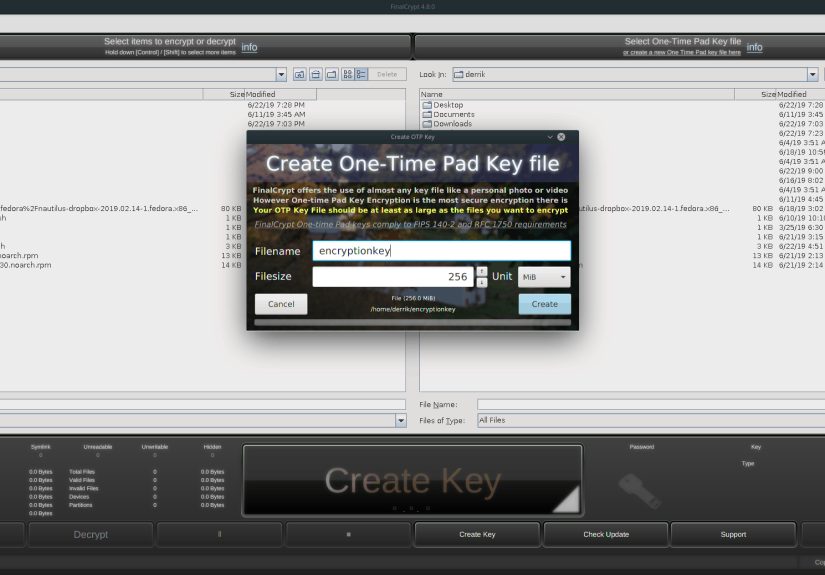The width and height of the screenshot is (825, 575).
Task: Click the pause control button in the bottom bar
Action: (x=219, y=534)
